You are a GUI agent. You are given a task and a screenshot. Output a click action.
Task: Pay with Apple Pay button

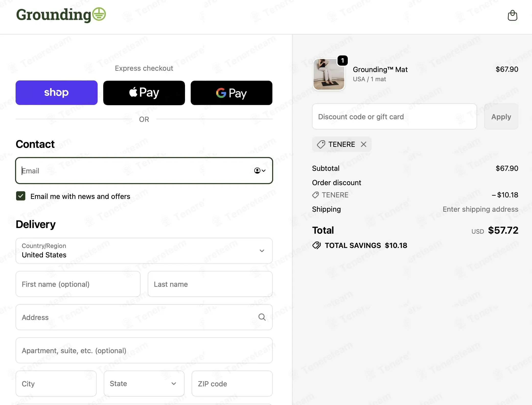coord(144,93)
